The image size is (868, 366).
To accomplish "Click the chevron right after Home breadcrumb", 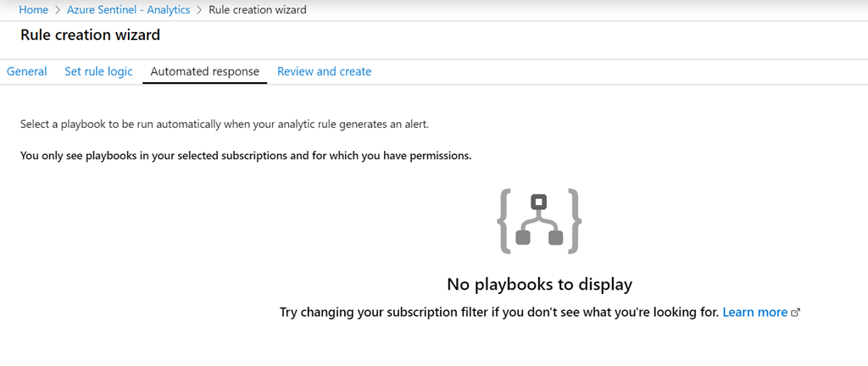I will coord(58,10).
